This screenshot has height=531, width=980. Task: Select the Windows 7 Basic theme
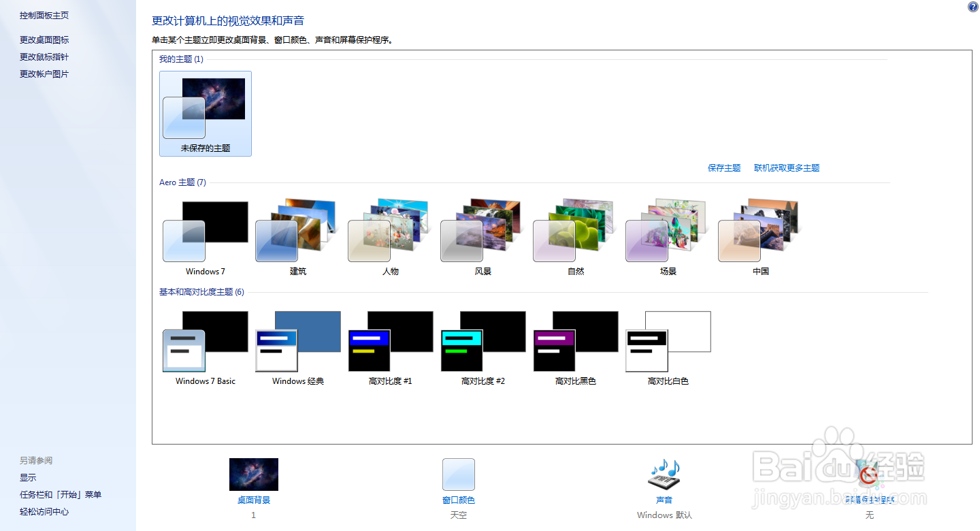tap(206, 348)
